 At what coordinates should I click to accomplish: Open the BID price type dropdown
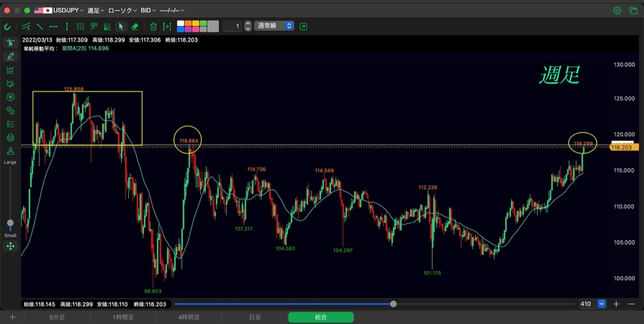tap(149, 10)
